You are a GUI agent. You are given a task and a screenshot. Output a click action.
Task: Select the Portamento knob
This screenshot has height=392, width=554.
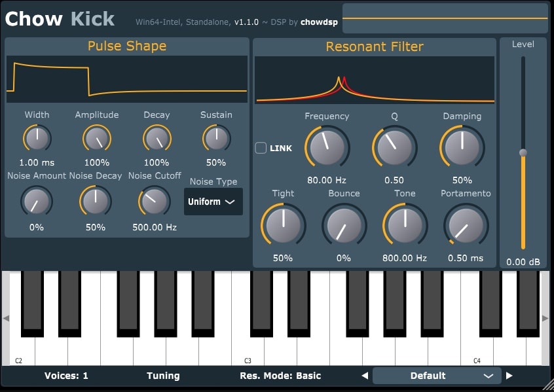pos(466,225)
